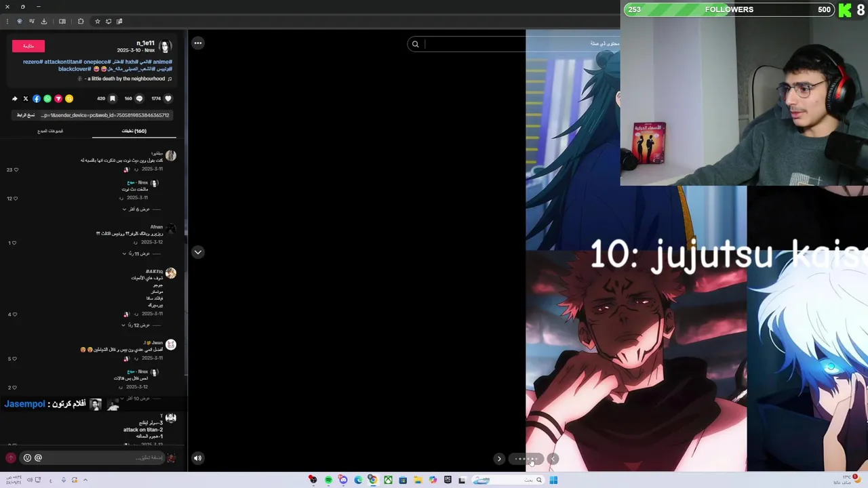The width and height of the screenshot is (868, 488).
Task: Like Afnan's comment with 1 like
Action: click(16, 243)
